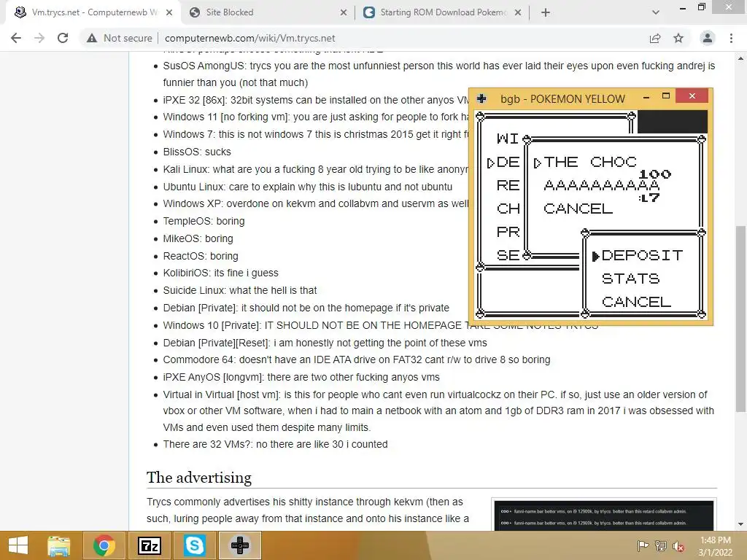Select bgb emulator taskbar button
The width and height of the screenshot is (747, 560).
[239, 545]
